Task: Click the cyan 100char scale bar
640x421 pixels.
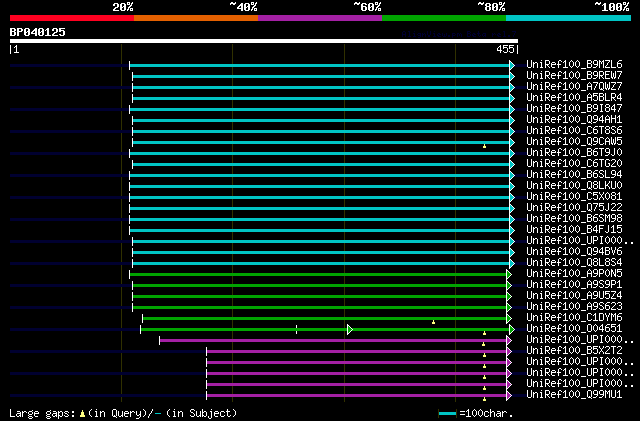Action: pos(447,414)
